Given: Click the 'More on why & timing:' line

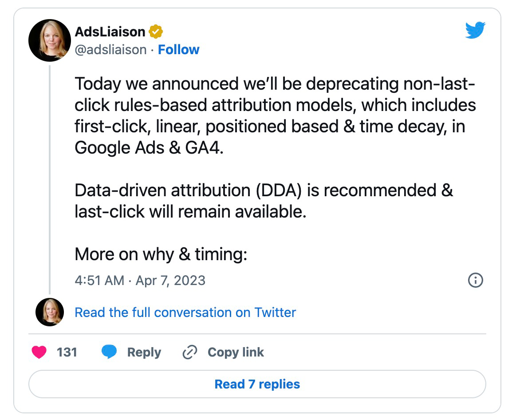Looking at the screenshot, I should (161, 254).
